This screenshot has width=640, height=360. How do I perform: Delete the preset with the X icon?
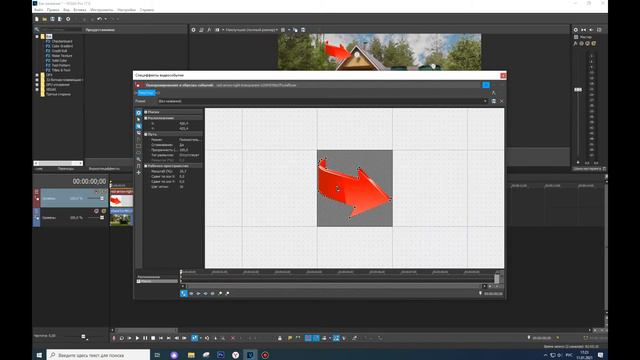click(x=502, y=101)
